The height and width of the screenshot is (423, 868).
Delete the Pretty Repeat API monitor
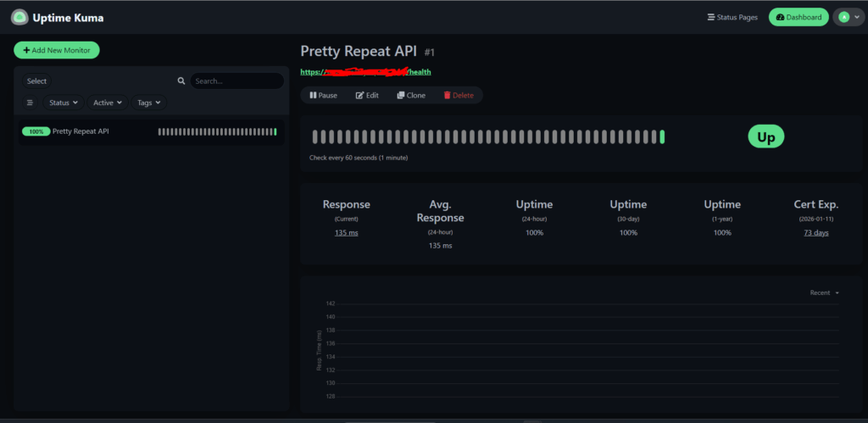pos(459,95)
